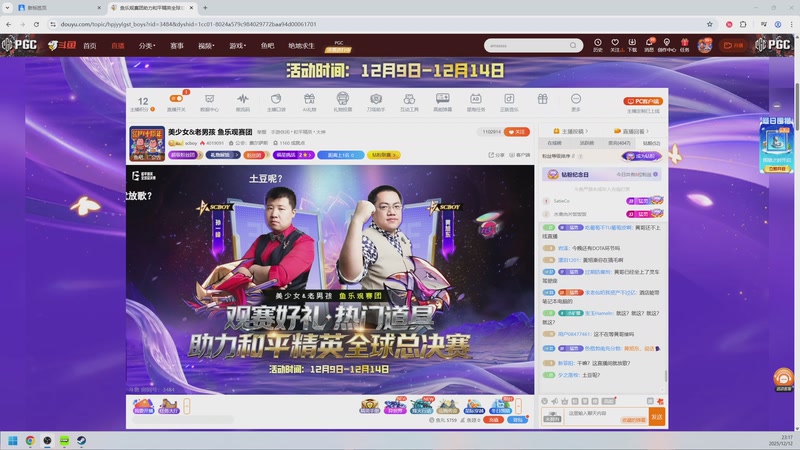The image size is (800, 450).
Task: Click the 分享 share icon
Action: pyautogui.click(x=496, y=155)
